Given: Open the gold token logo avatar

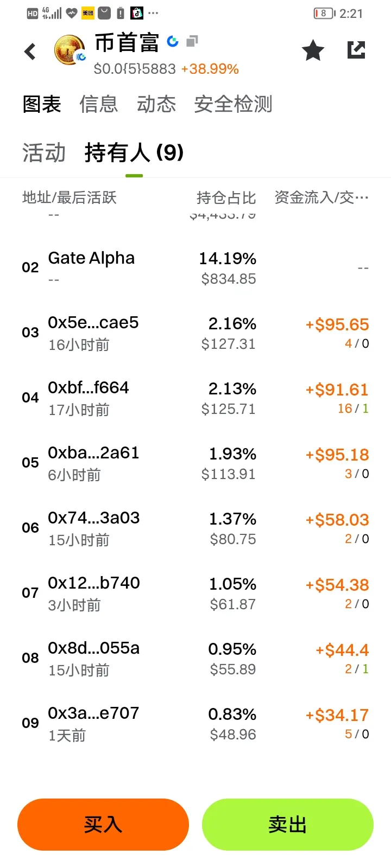Looking at the screenshot, I should coord(70,50).
